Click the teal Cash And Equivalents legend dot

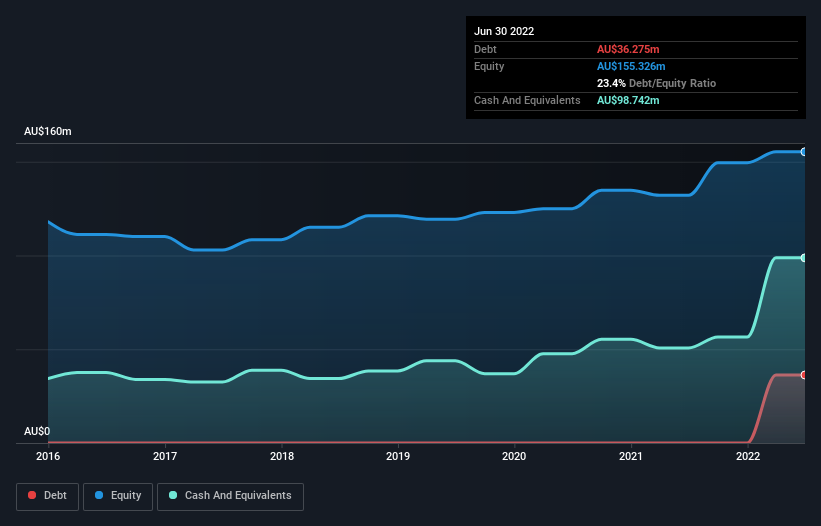[x=173, y=495]
